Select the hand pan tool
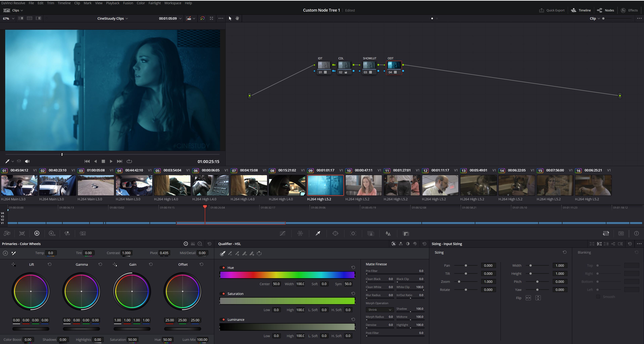644x344 pixels. coord(237,18)
